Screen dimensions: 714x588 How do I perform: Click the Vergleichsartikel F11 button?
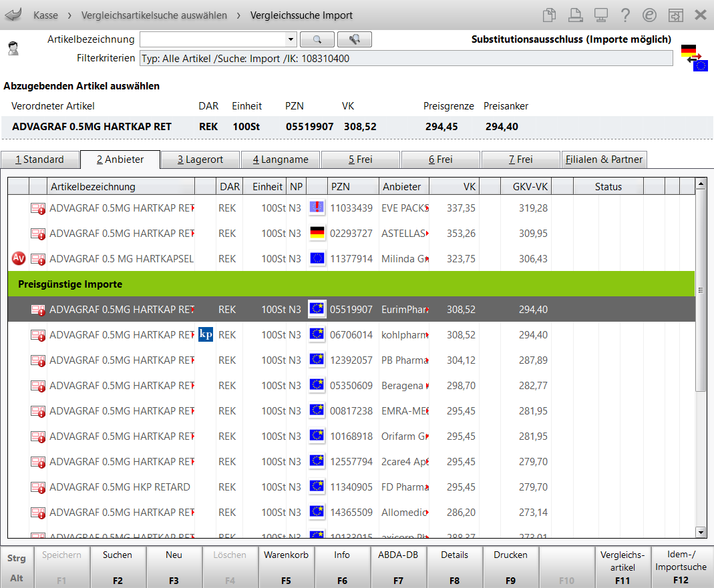pyautogui.click(x=622, y=567)
